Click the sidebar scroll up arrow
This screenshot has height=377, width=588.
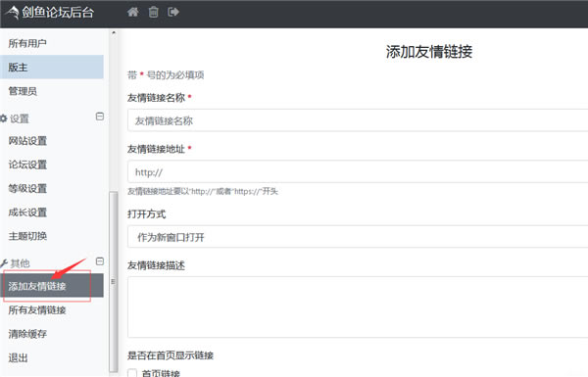tap(114, 33)
